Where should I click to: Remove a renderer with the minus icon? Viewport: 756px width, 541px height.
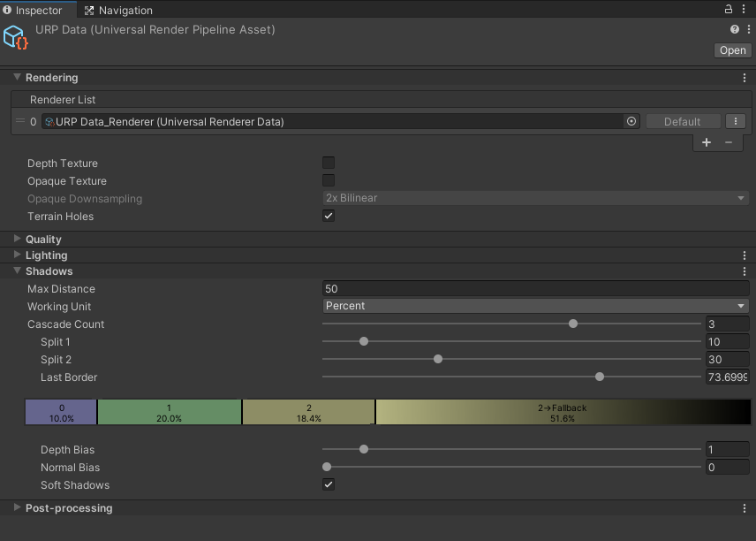(729, 142)
